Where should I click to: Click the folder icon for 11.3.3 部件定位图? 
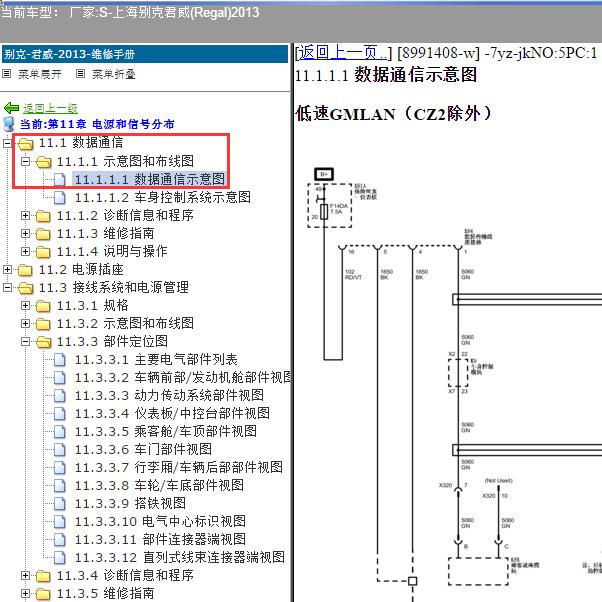point(43,342)
